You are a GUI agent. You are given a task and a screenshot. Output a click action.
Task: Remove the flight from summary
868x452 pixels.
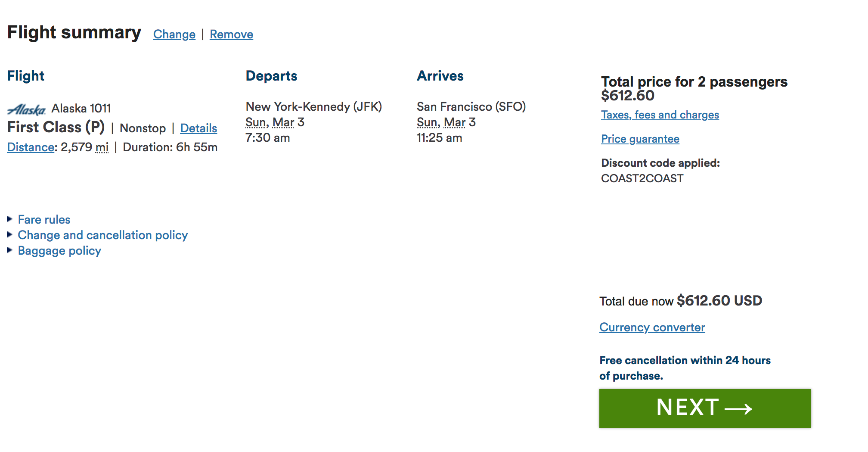coord(231,34)
